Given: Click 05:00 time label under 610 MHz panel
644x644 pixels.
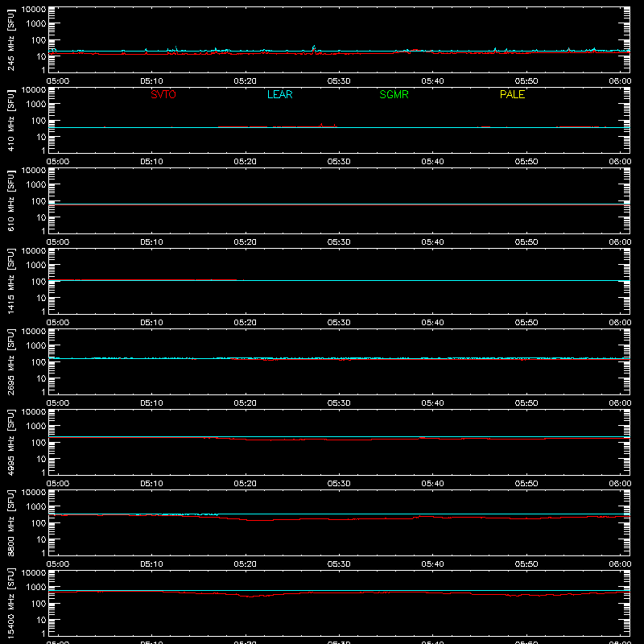Looking at the screenshot, I should (x=58, y=242).
